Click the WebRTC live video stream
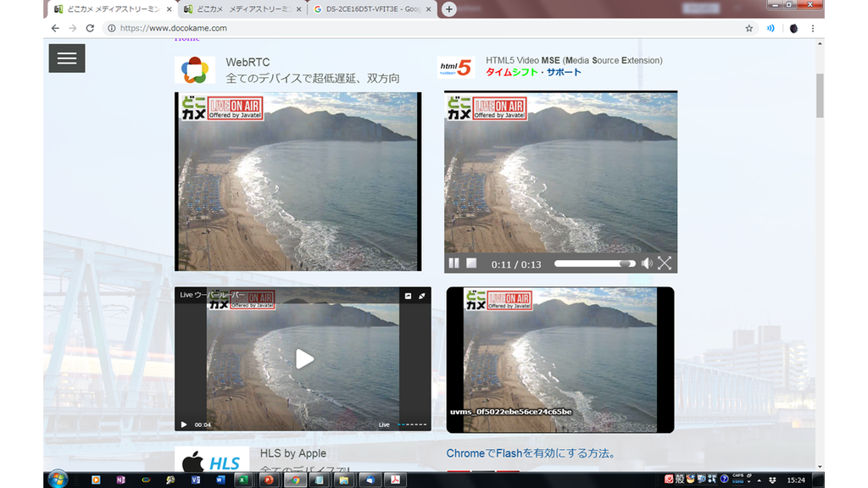Image resolution: width=868 pixels, height=488 pixels. [298, 181]
